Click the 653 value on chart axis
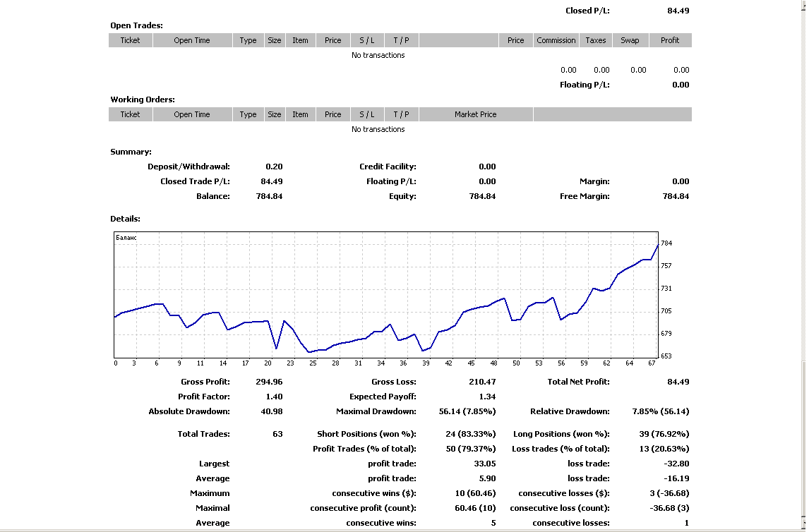 pyautogui.click(x=666, y=356)
